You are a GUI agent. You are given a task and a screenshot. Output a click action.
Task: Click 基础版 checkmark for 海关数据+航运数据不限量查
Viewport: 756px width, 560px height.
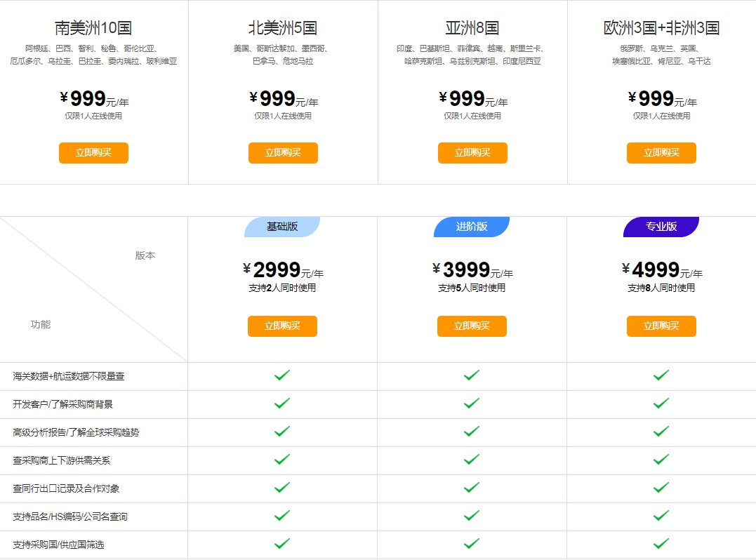pos(282,375)
